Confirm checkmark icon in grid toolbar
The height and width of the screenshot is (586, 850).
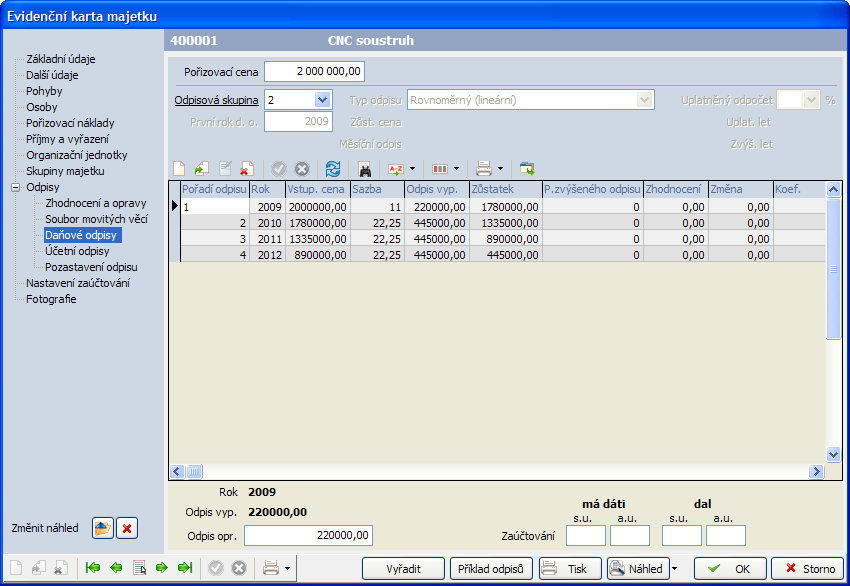click(279, 169)
